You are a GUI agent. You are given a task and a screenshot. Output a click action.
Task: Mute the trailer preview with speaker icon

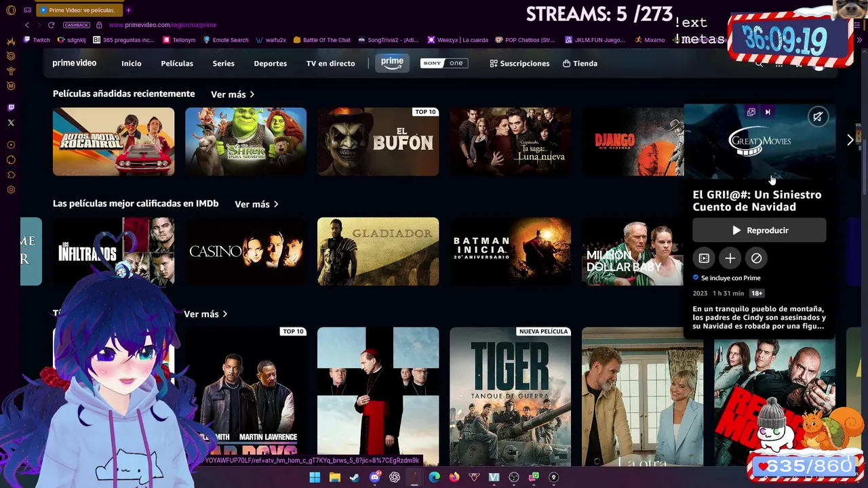point(818,117)
